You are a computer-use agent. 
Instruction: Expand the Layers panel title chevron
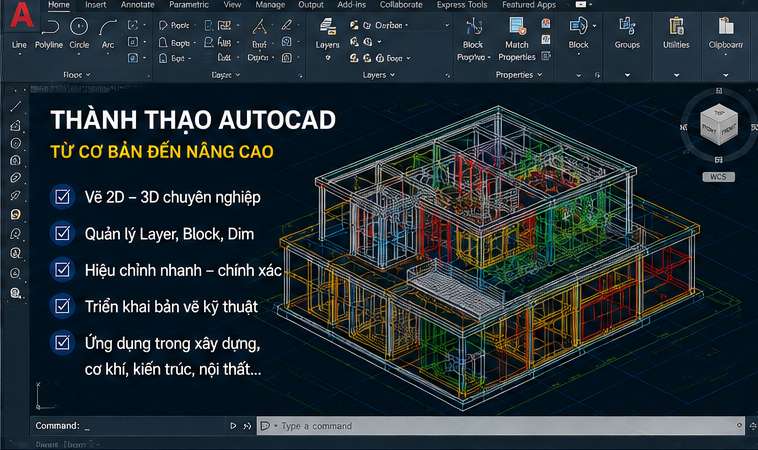[x=393, y=75]
